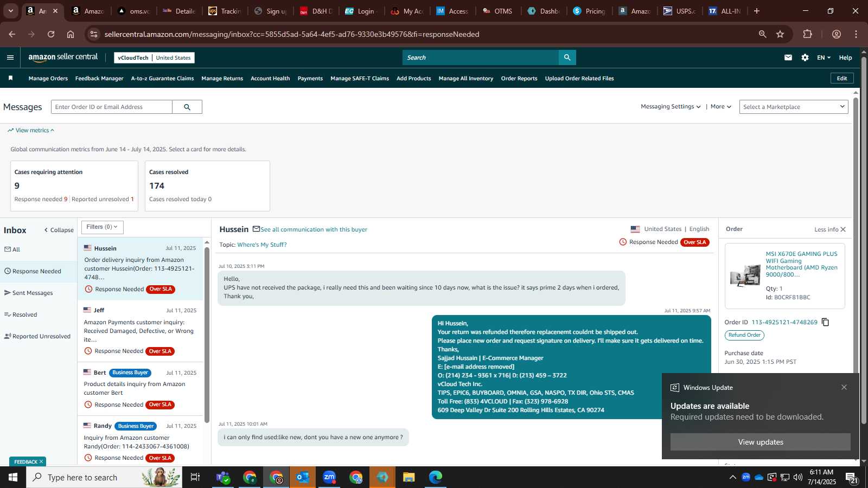The width and height of the screenshot is (868, 488).
Task: Select the Cases requiring attention card
Action: 74,186
